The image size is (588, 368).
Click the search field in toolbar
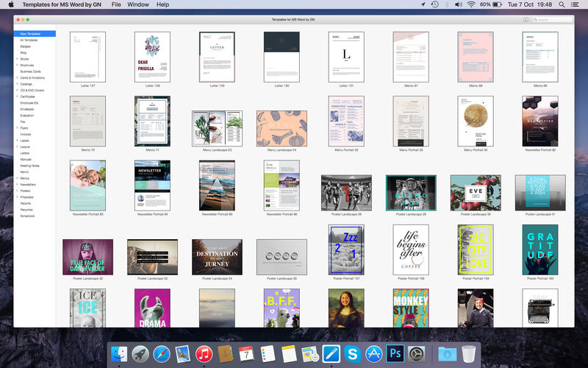tap(553, 20)
